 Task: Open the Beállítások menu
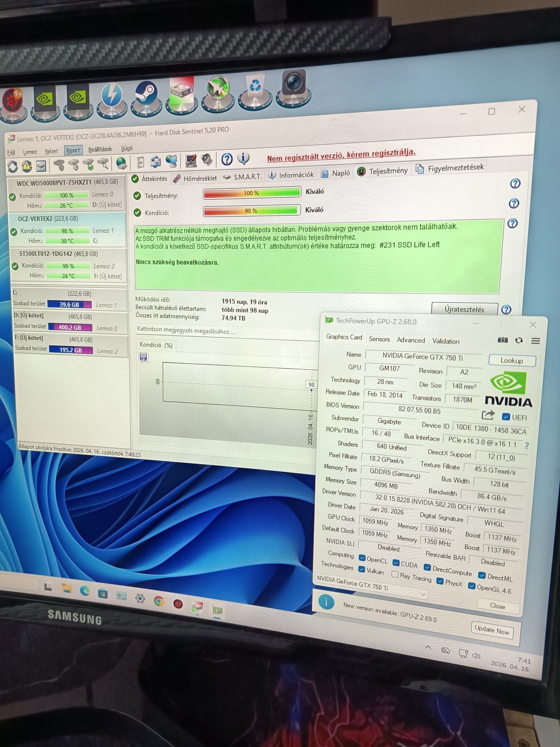(x=100, y=149)
